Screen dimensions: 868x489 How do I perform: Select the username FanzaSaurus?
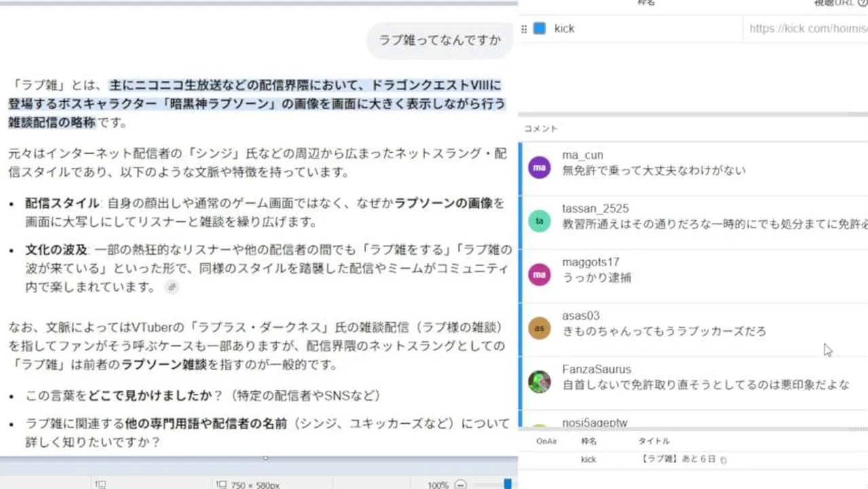pyautogui.click(x=596, y=369)
